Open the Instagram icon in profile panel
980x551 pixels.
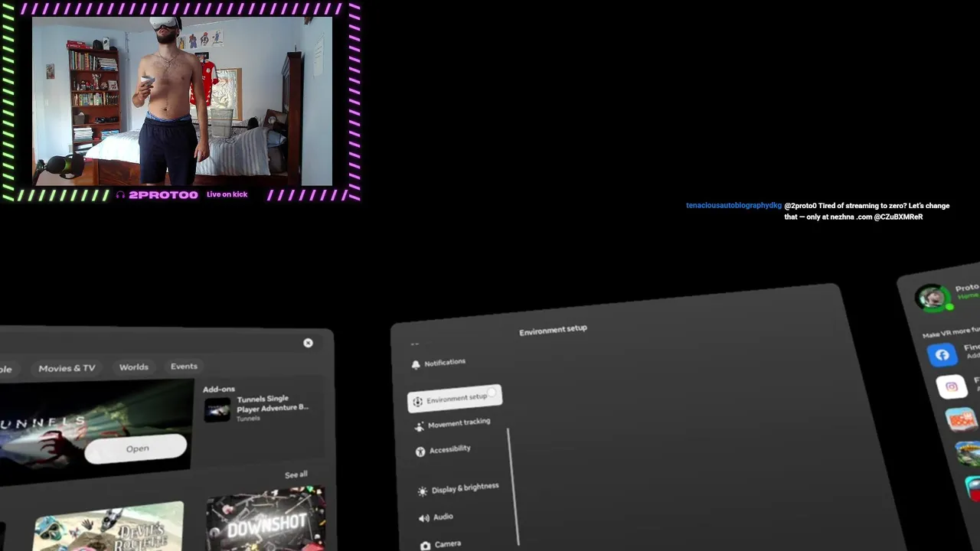pyautogui.click(x=952, y=386)
